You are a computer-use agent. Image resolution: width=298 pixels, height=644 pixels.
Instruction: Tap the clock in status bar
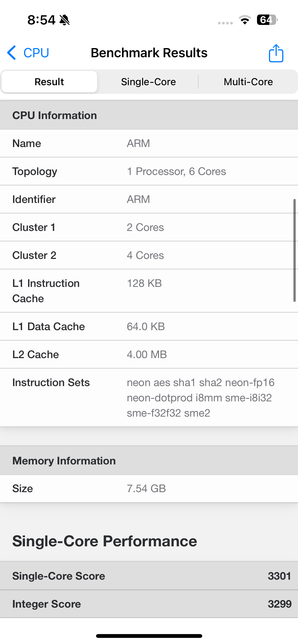41,20
